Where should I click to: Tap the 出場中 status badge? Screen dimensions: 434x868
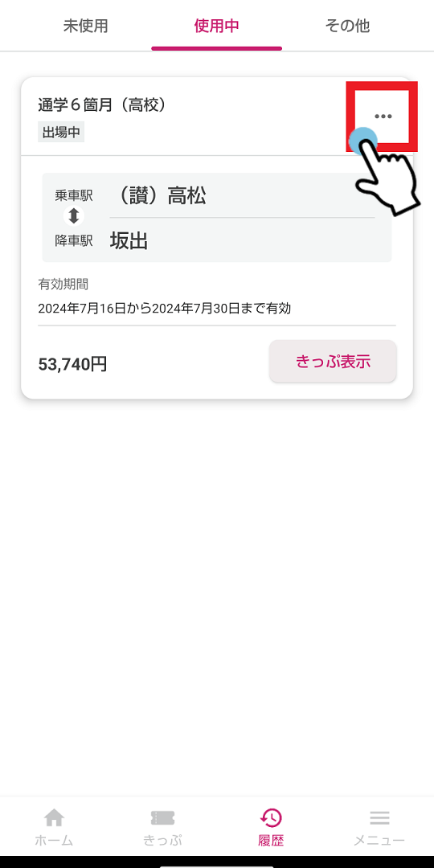(61, 133)
